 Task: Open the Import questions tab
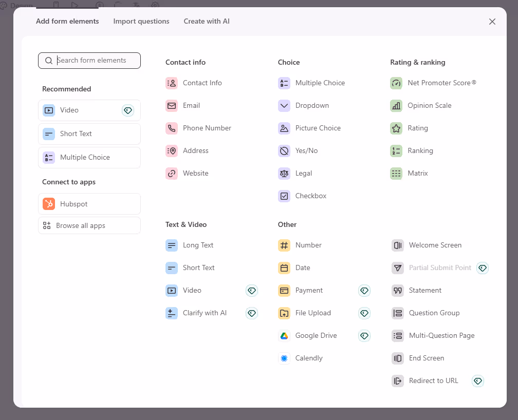141,21
